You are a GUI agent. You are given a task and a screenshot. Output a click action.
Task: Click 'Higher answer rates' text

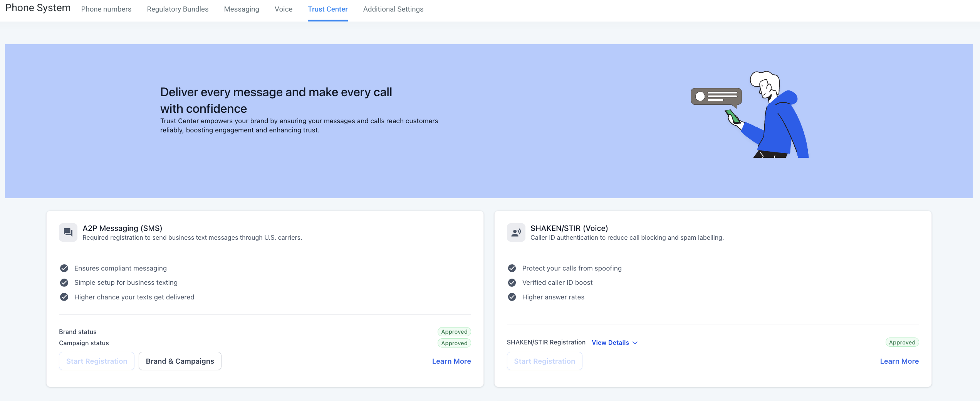[x=553, y=297]
